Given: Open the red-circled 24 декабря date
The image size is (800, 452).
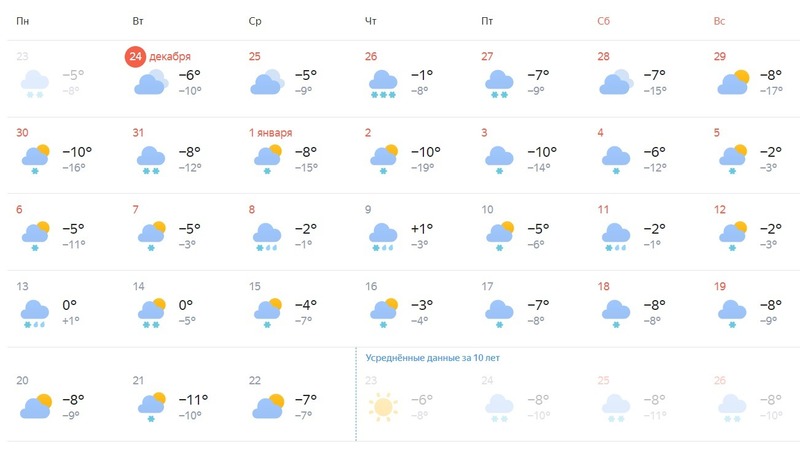Looking at the screenshot, I should (158, 57).
